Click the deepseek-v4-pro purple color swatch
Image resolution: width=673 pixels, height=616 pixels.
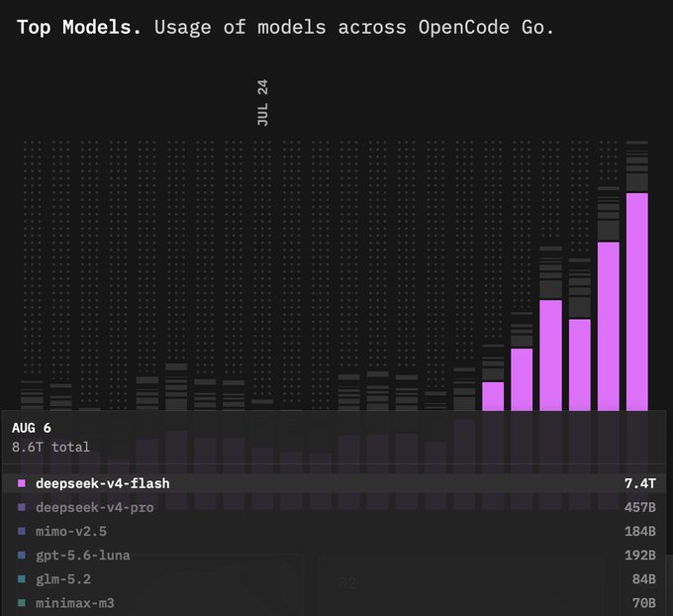point(22,507)
